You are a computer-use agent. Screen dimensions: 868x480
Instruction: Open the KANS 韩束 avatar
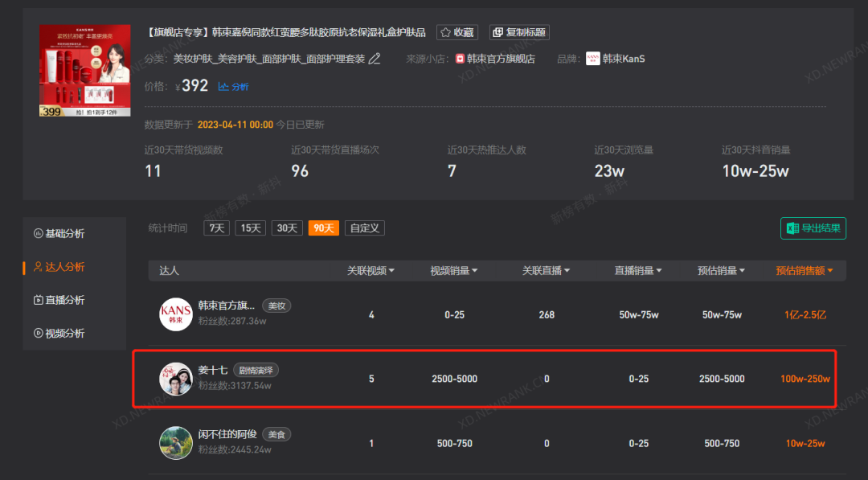pos(175,314)
